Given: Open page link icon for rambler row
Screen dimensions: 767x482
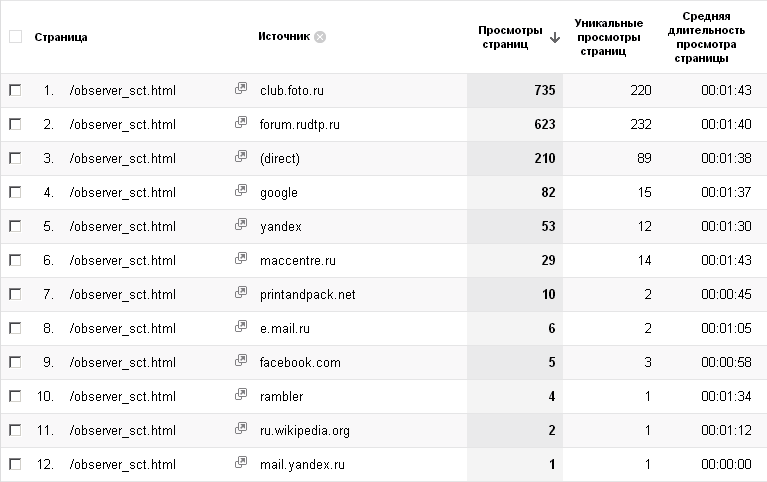Looking at the screenshot, I should pos(241,395).
